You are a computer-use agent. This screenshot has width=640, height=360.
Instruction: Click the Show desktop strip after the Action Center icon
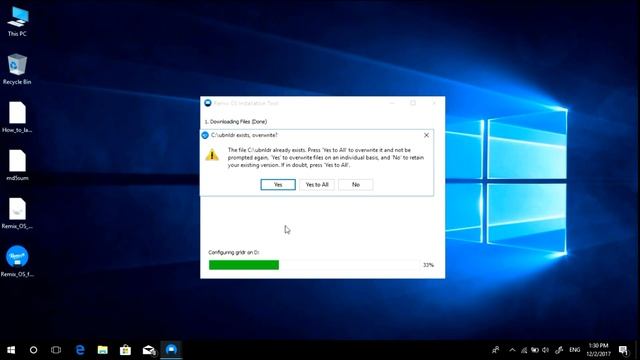(638, 350)
